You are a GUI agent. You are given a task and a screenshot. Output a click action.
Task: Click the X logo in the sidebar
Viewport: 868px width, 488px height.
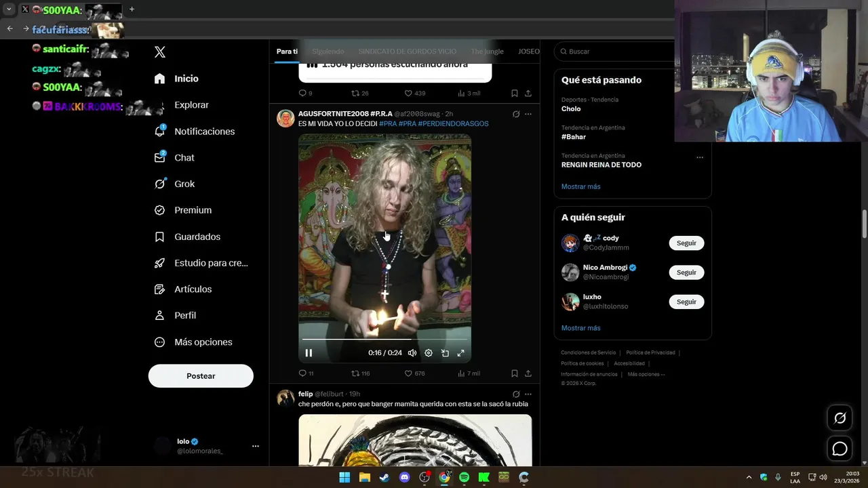tap(160, 52)
